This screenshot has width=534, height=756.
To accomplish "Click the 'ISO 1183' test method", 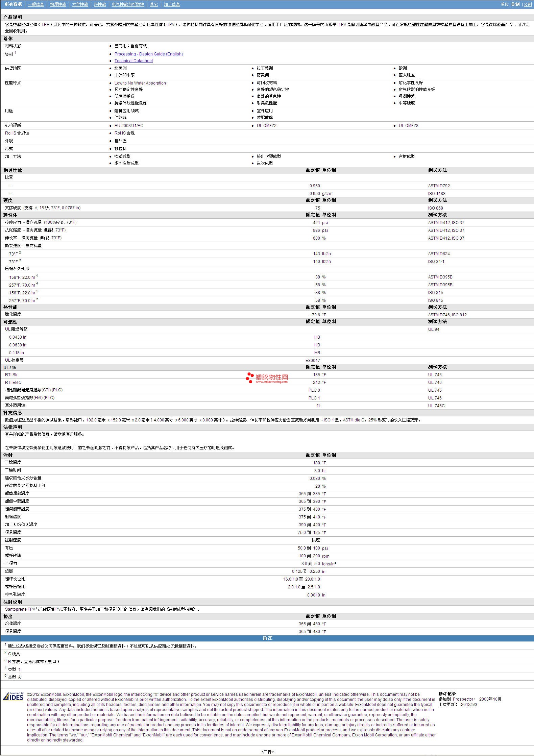I will tap(437, 194).
